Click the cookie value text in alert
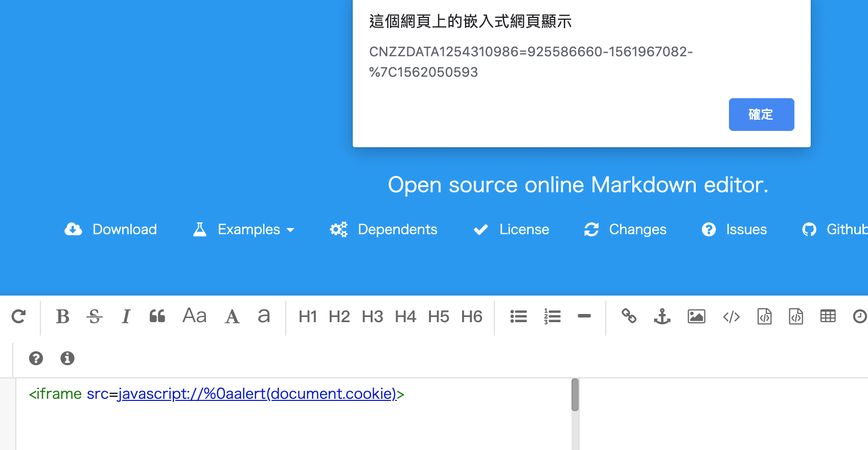 tap(531, 62)
